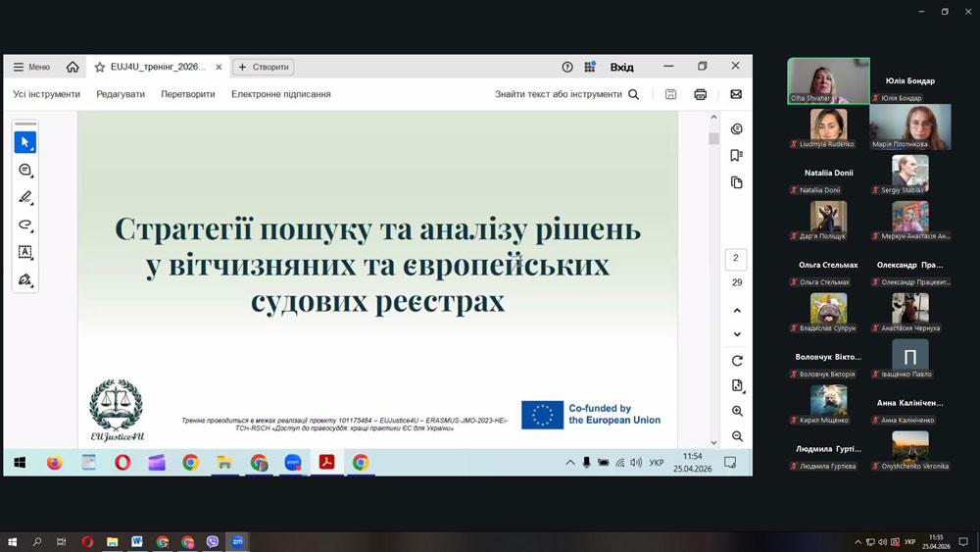
Task: Open File Explorer in the shared screen taskbar
Action: pos(224,463)
